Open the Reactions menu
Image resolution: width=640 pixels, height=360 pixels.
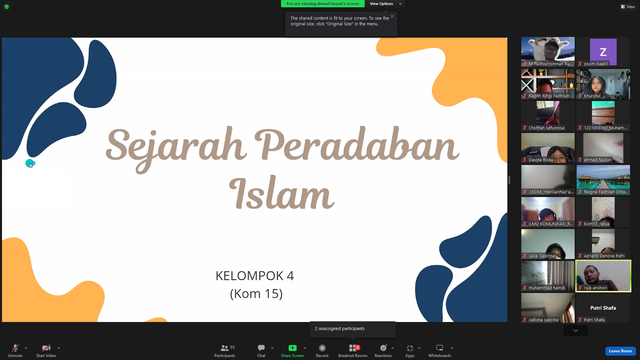coord(383,350)
